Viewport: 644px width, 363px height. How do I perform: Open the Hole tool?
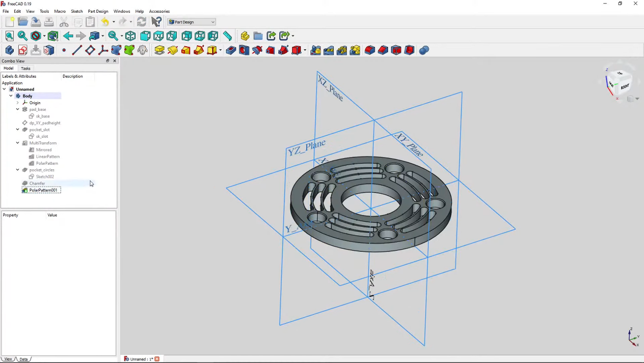coord(243,50)
